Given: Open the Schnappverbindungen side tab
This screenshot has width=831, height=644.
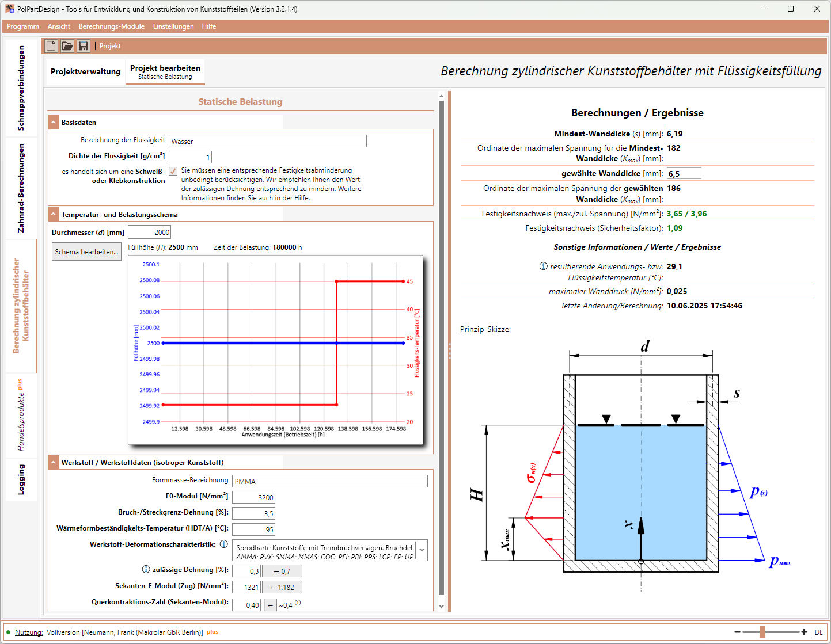Looking at the screenshot, I should pos(21,88).
